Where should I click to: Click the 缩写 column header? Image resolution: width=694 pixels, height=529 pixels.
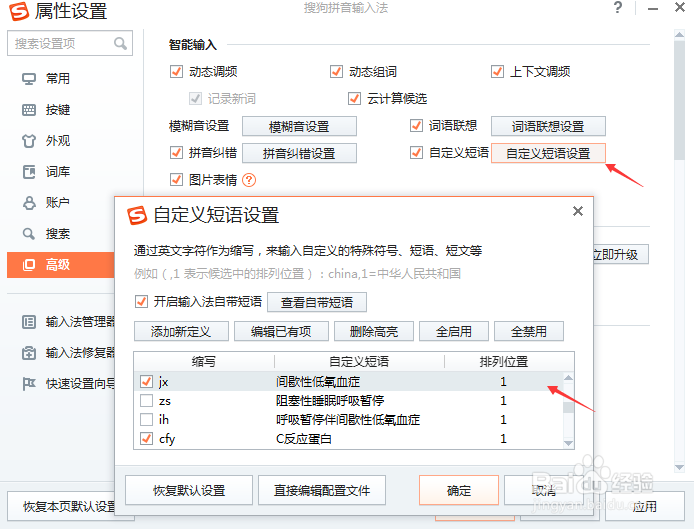[204, 362]
